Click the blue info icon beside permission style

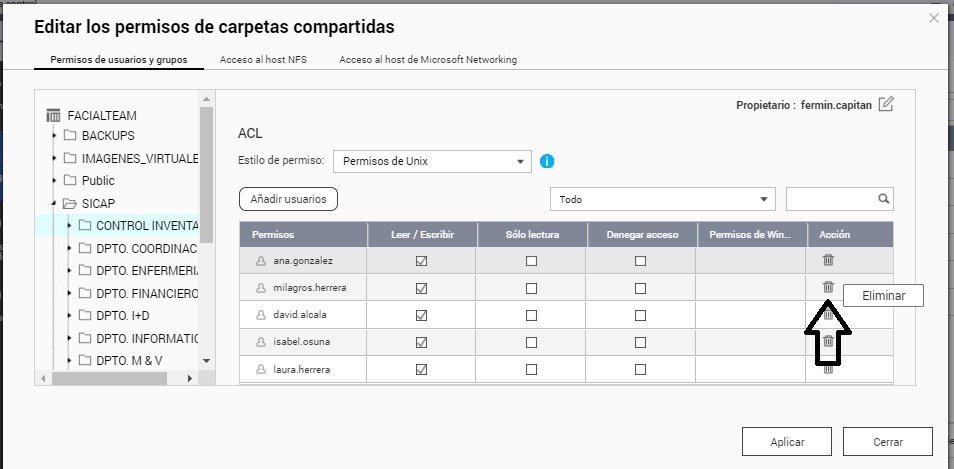[x=547, y=161]
